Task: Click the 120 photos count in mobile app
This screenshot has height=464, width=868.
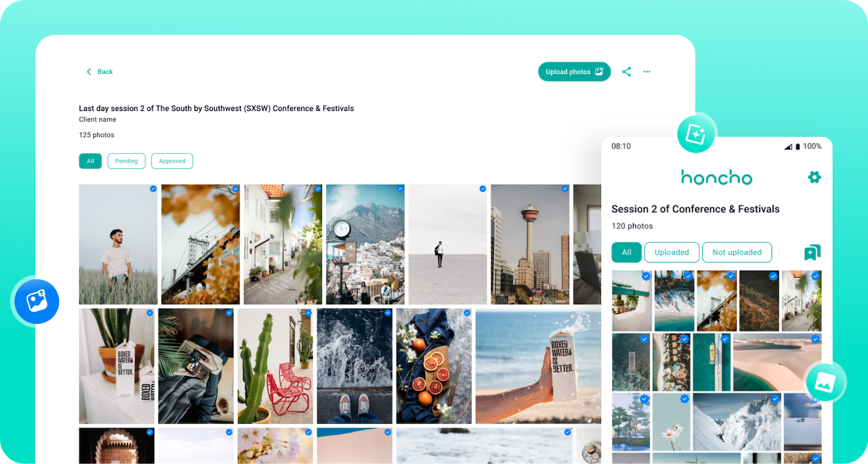Action: (632, 226)
